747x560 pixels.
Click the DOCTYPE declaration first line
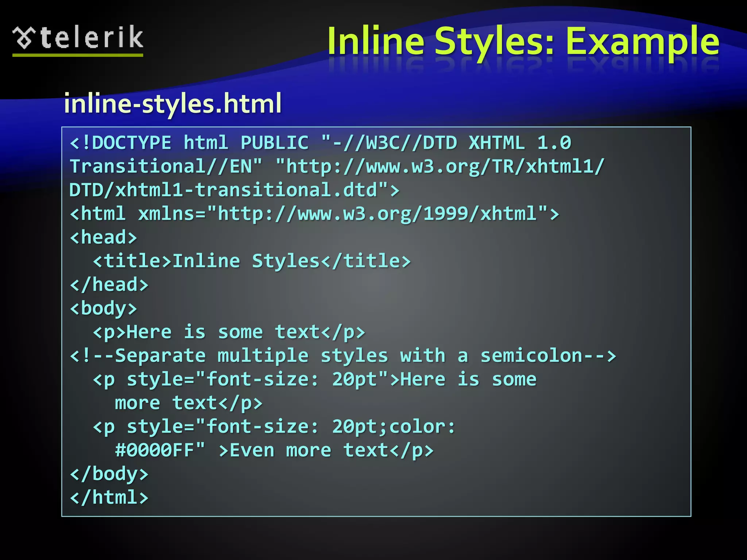point(320,143)
